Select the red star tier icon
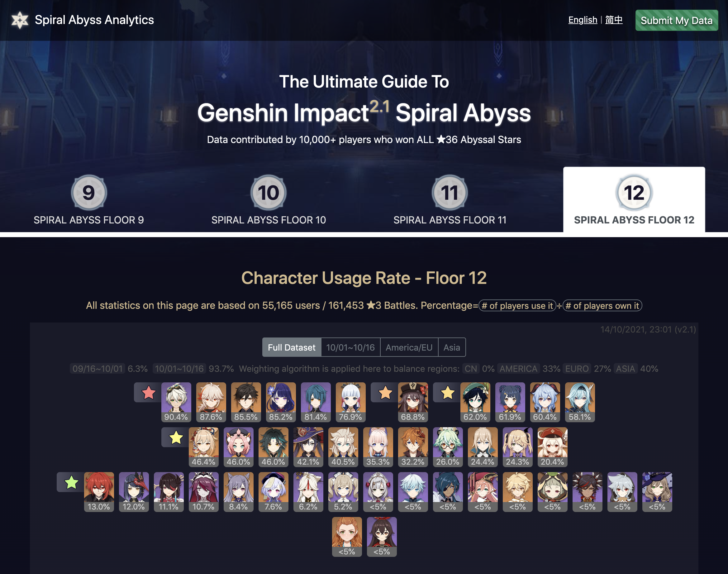Screen dimensions: 728x574 [x=149, y=392]
